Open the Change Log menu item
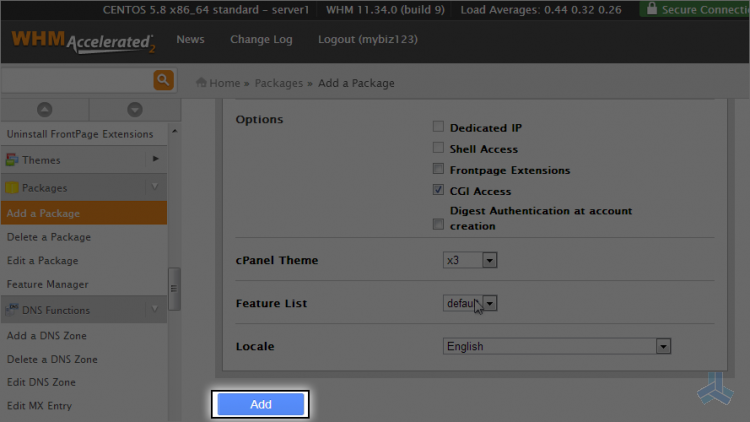750x422 pixels. (261, 39)
